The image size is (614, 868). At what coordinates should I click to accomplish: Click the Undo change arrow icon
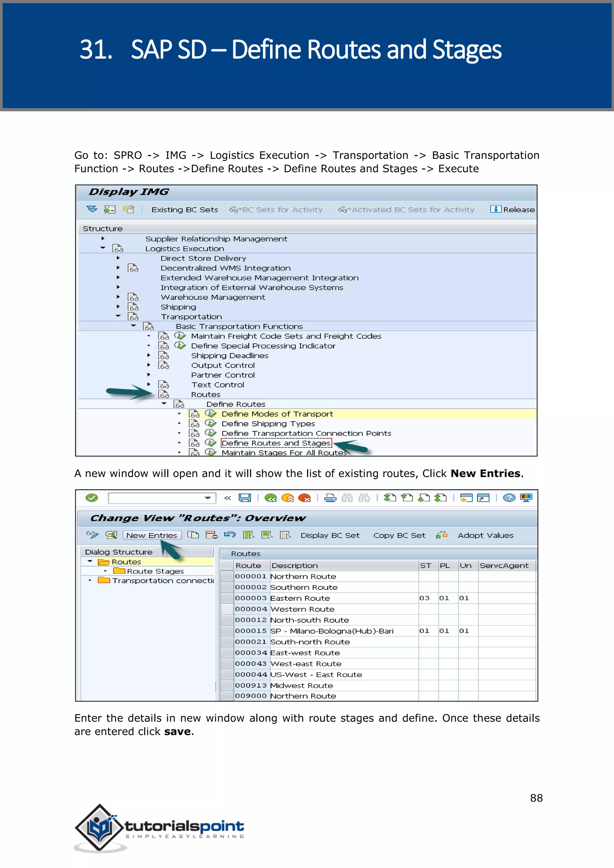[229, 535]
